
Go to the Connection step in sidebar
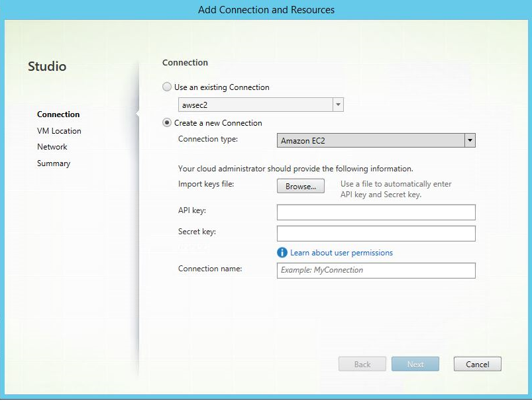pos(58,114)
